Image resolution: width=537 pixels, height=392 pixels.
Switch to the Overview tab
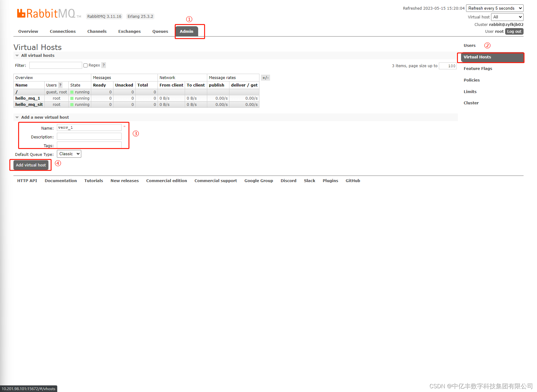tap(28, 32)
